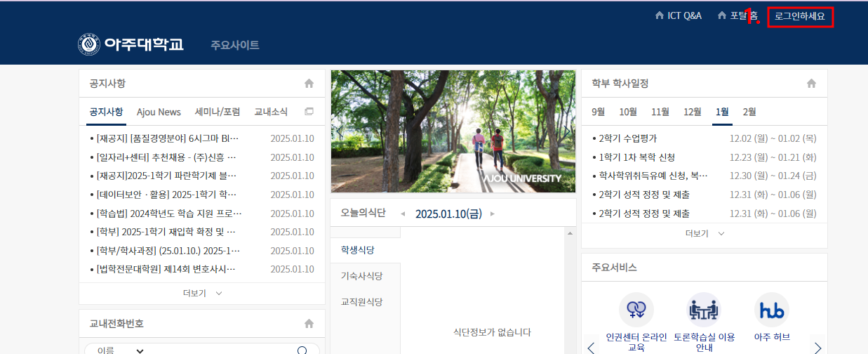Select the 기숙사식당 cafeteria tab
The height and width of the screenshot is (354, 868).
[361, 276]
